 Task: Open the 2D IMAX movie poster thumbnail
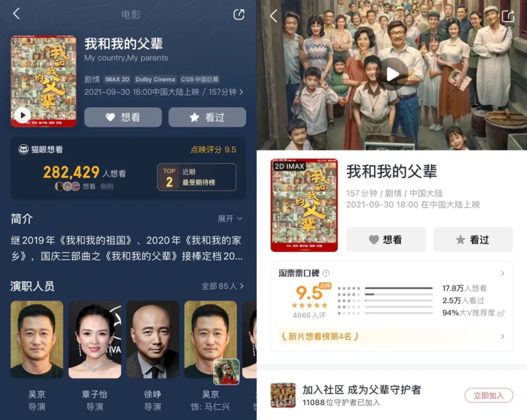304,205
